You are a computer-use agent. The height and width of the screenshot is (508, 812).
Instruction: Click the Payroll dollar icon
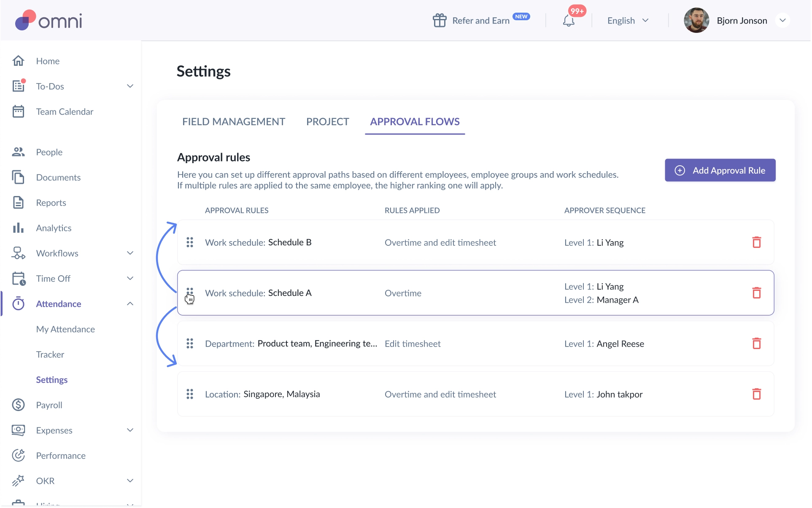pos(18,405)
